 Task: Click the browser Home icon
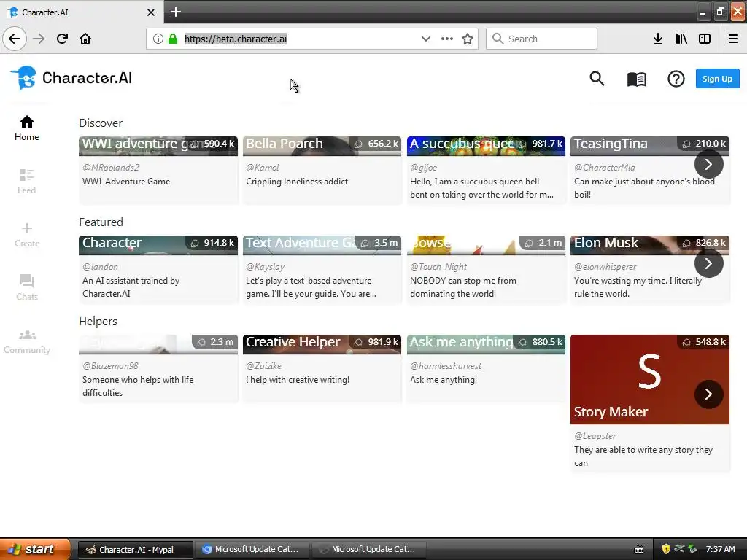[85, 39]
